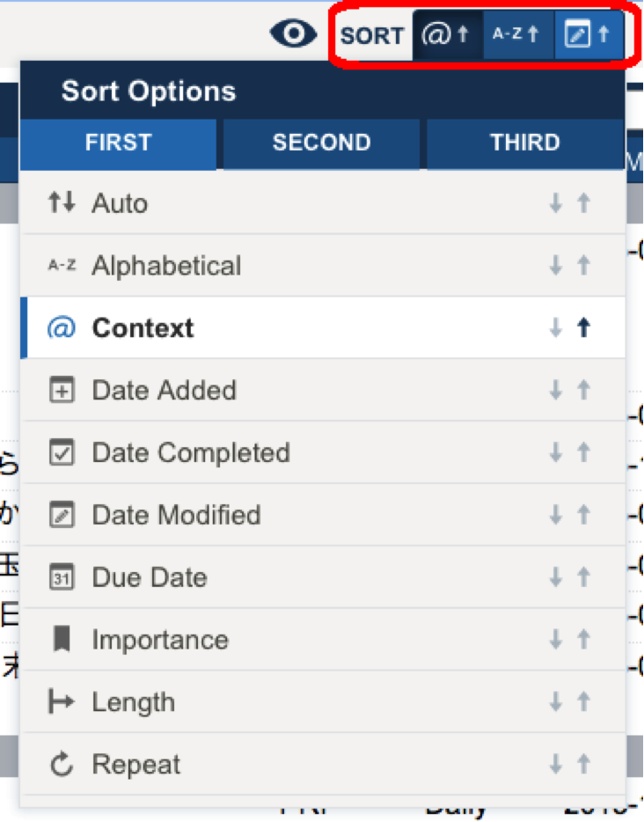Sort by Length ascending arrow
Viewport: 644px width, 822px height.
click(583, 702)
